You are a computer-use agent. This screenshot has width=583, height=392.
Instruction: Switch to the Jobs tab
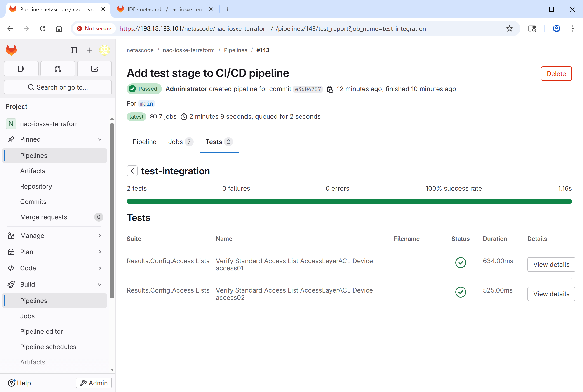pos(181,142)
